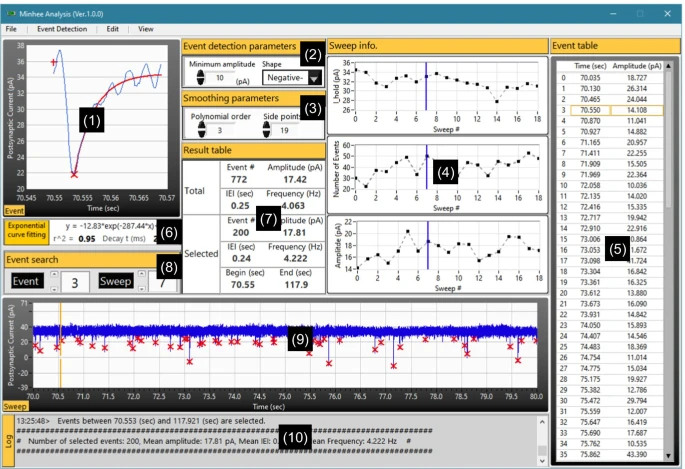Screen dimensions: 685x469
Task: Select event row 10 at 72.058 sec
Action: 610,186
